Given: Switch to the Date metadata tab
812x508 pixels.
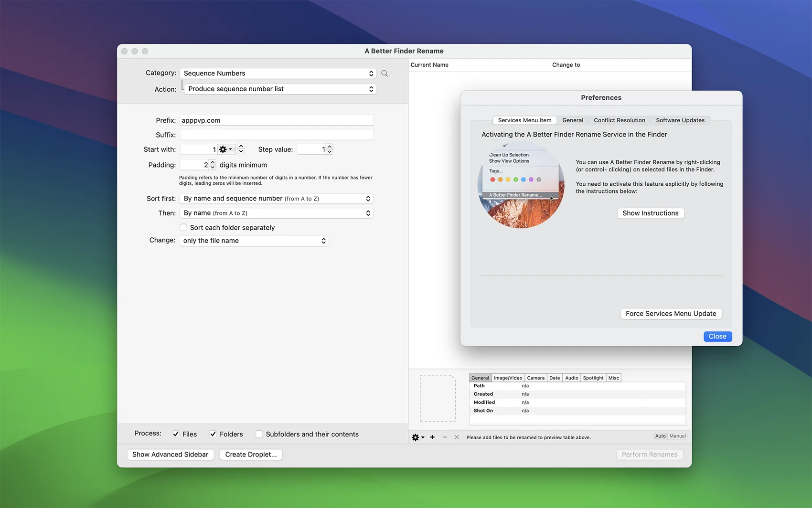Looking at the screenshot, I should pyautogui.click(x=555, y=378).
